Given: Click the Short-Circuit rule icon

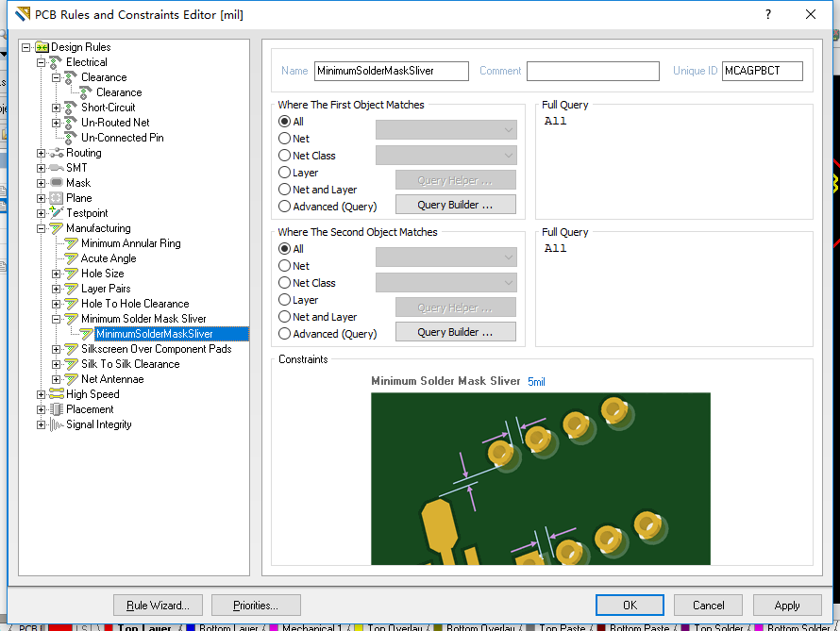Looking at the screenshot, I should 71,108.
